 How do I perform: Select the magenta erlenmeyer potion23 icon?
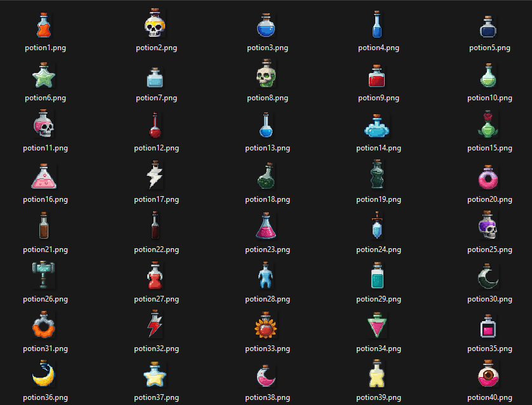pos(266,225)
